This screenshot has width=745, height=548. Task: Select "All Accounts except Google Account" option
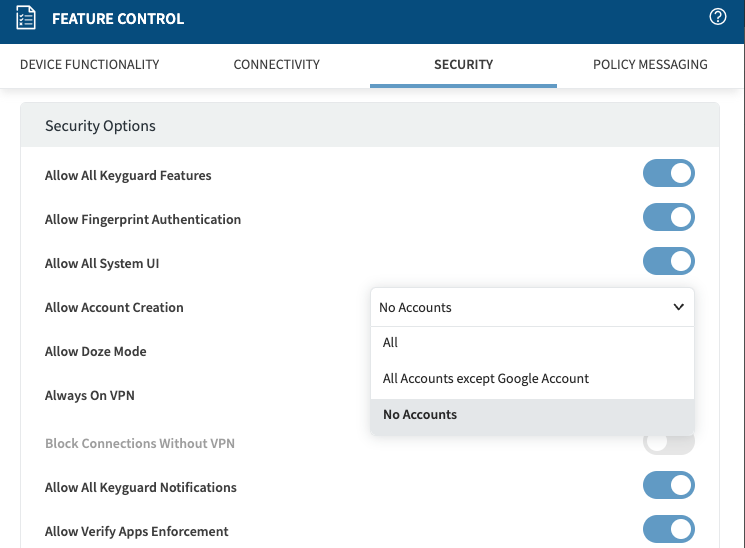click(486, 379)
